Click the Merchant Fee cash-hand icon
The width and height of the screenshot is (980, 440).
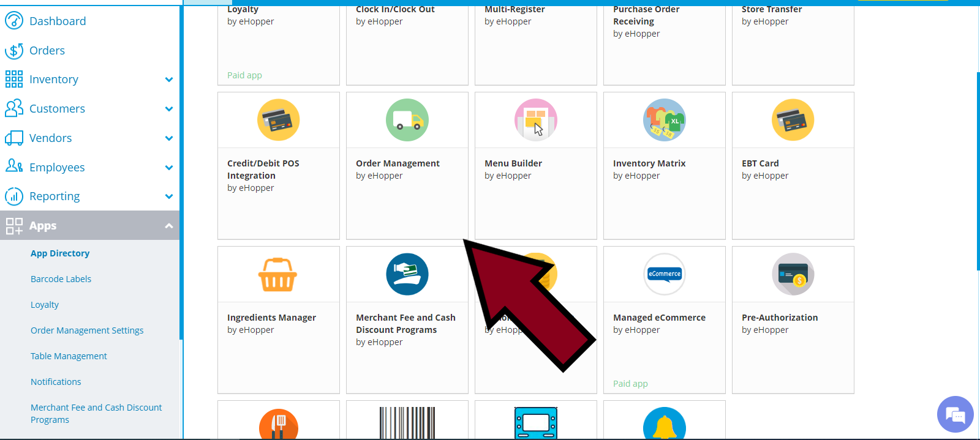[407, 274]
